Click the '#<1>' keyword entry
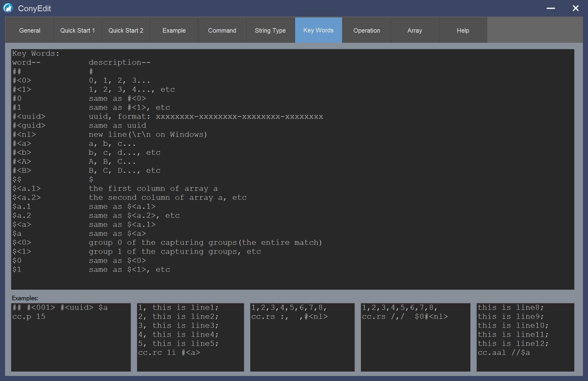This screenshot has height=381, width=588. [x=22, y=89]
